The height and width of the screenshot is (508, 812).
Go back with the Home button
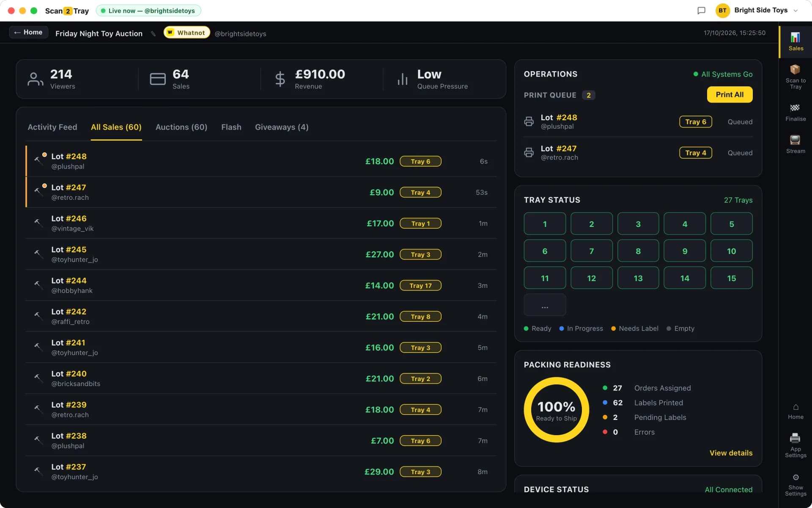[28, 32]
